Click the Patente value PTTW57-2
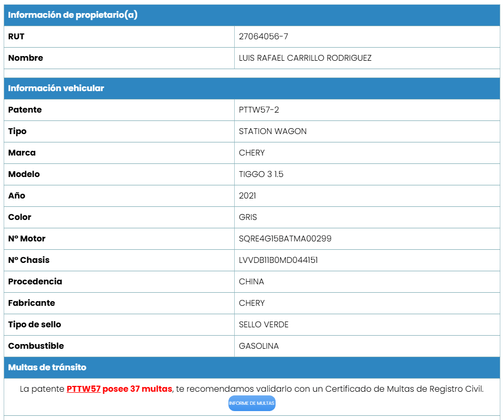This screenshot has height=420, width=504. 259,109
